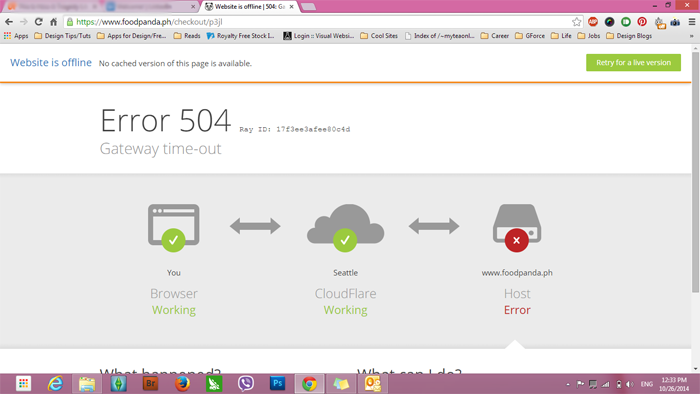Go to the browser home page icon
This screenshot has height=394, width=700.
pyautogui.click(x=54, y=21)
